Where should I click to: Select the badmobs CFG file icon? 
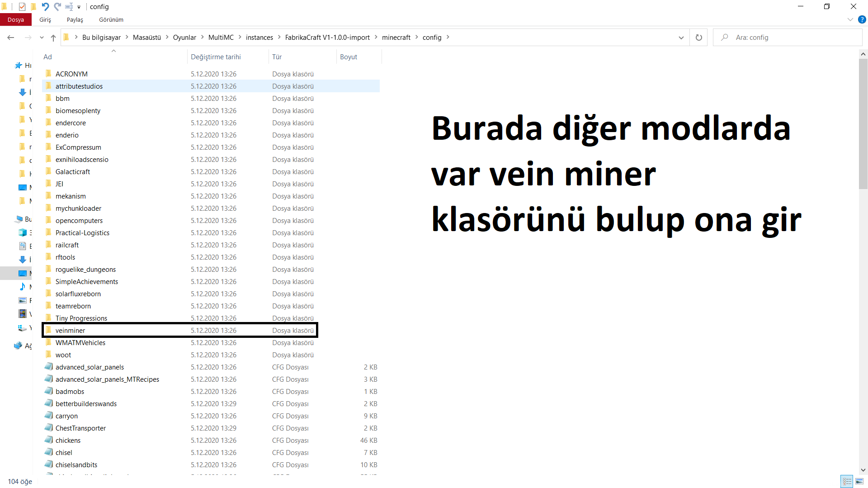(x=48, y=391)
